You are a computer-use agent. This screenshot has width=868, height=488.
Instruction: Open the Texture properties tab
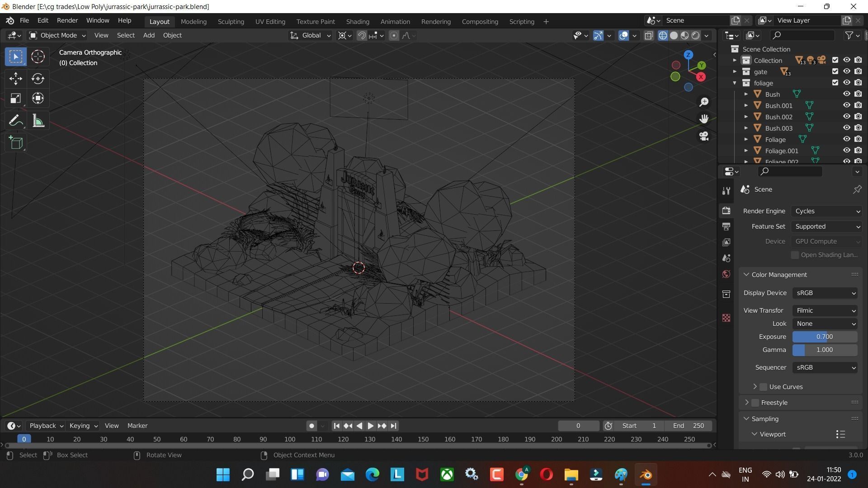point(726,318)
